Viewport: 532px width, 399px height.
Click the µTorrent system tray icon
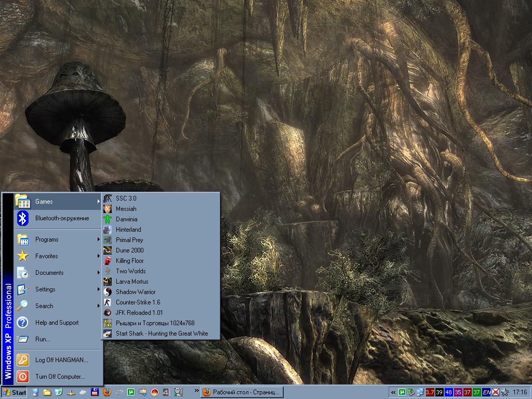pyautogui.click(x=402, y=392)
